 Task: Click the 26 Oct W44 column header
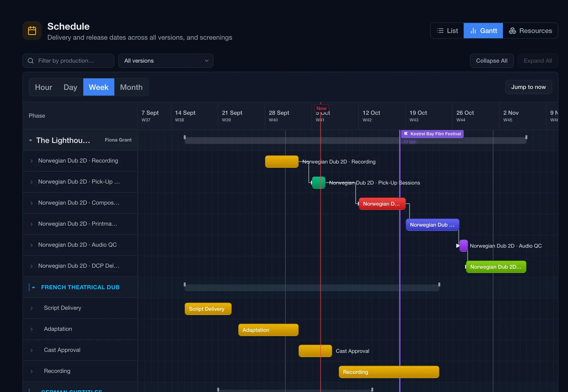(476, 116)
